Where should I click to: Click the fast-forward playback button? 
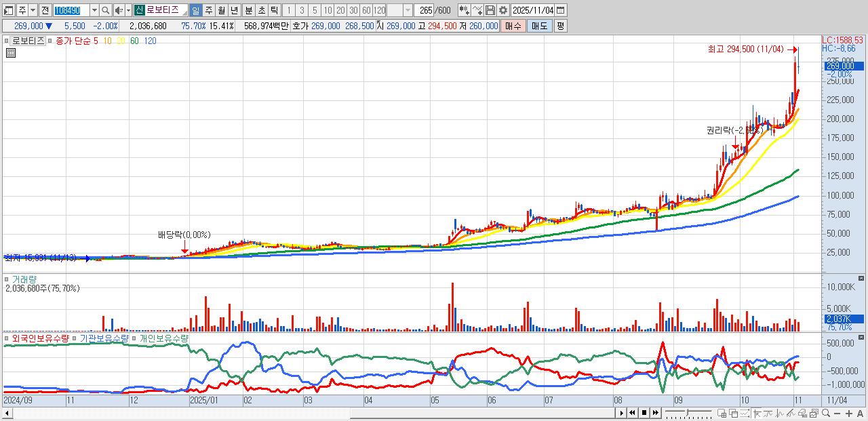pyautogui.click(x=656, y=413)
